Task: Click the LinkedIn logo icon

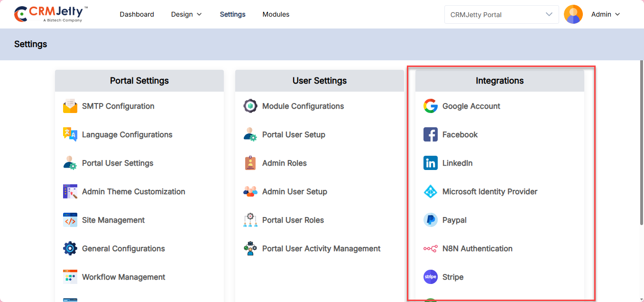Action: click(430, 163)
